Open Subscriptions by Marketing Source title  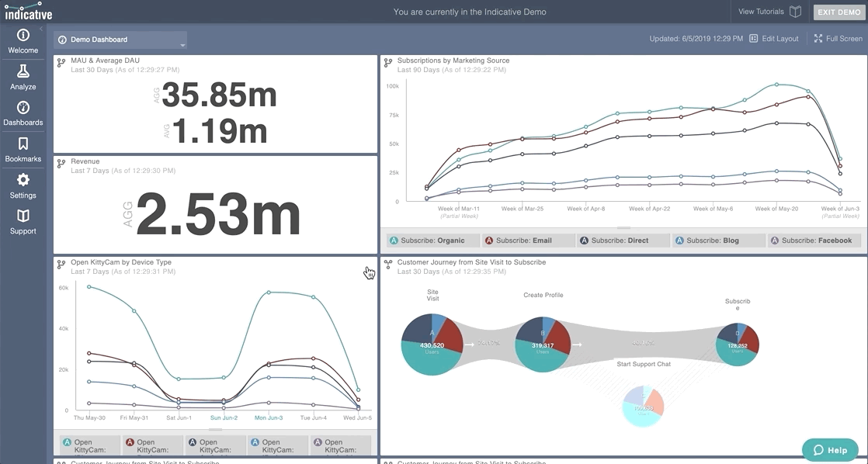453,61
